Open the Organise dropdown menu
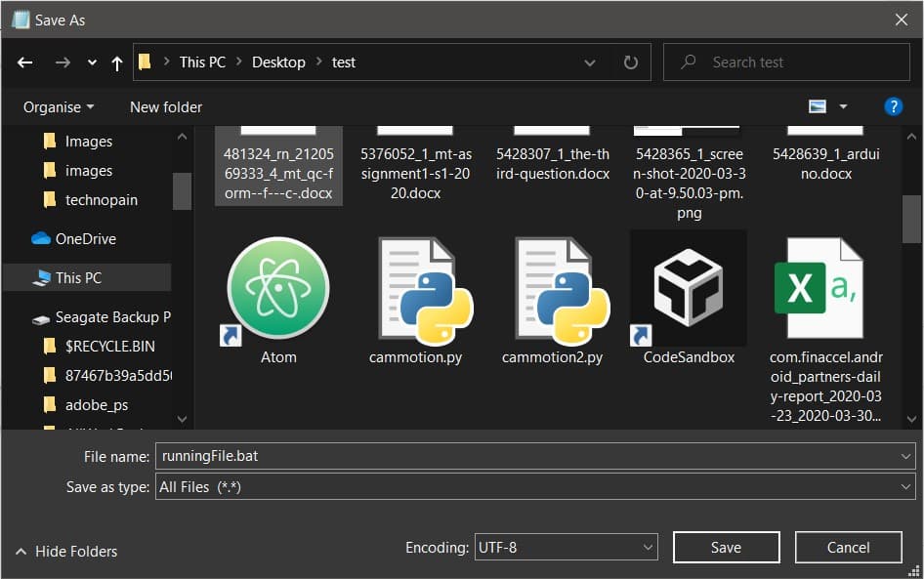 [x=59, y=107]
